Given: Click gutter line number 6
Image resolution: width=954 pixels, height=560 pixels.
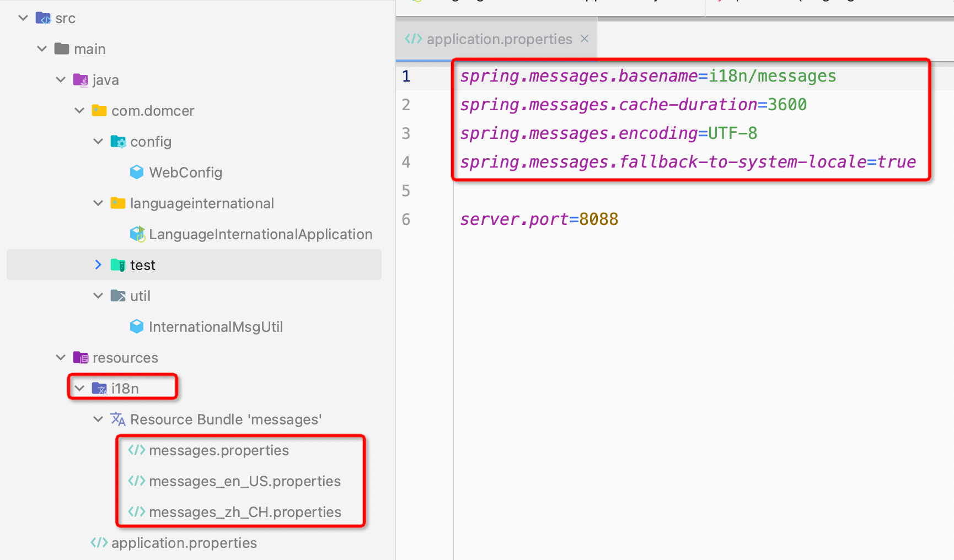Looking at the screenshot, I should click(406, 219).
